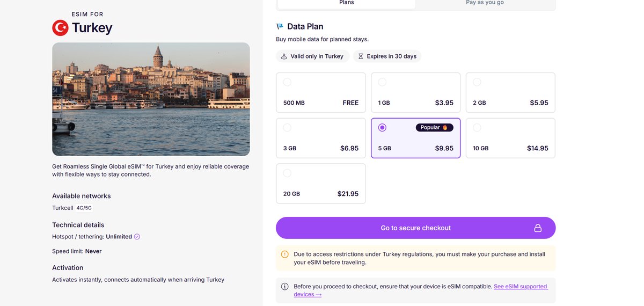Click the location pin validity icon
Image resolution: width=644 pixels, height=306 pixels.
coord(284,56)
